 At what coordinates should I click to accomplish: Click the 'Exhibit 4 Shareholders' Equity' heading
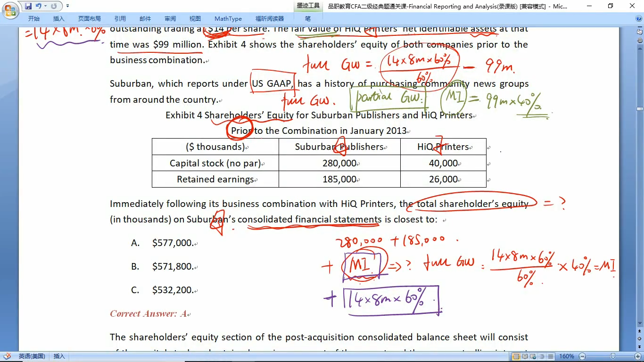230,115
